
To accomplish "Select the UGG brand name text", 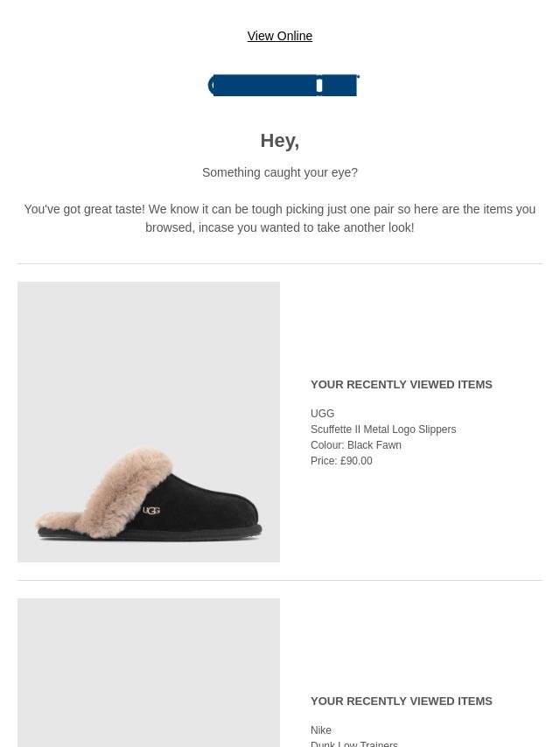I will click(322, 413).
